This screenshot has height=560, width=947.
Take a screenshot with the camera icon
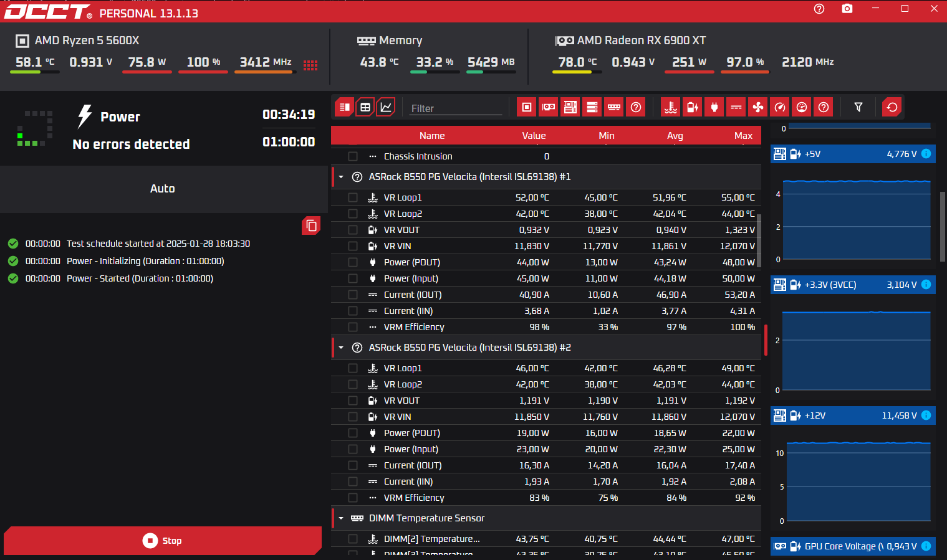847,9
